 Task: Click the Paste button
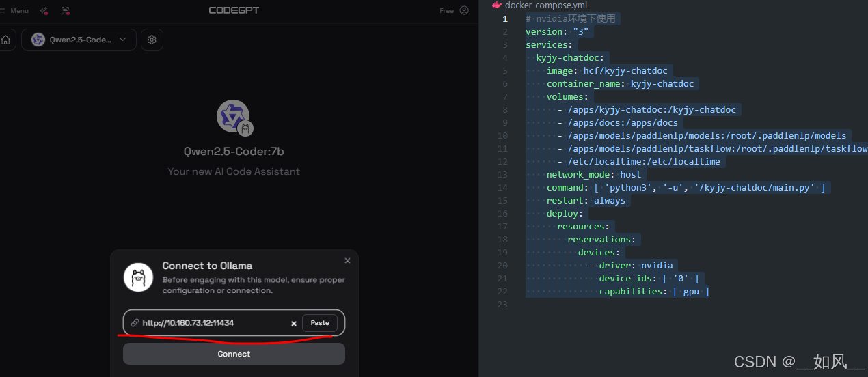320,323
